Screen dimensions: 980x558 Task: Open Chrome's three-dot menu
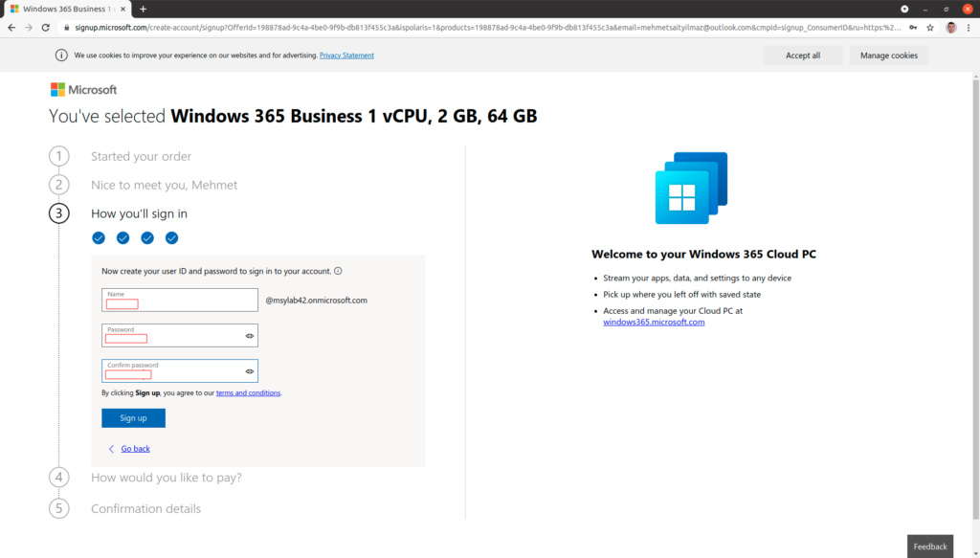(x=969, y=28)
